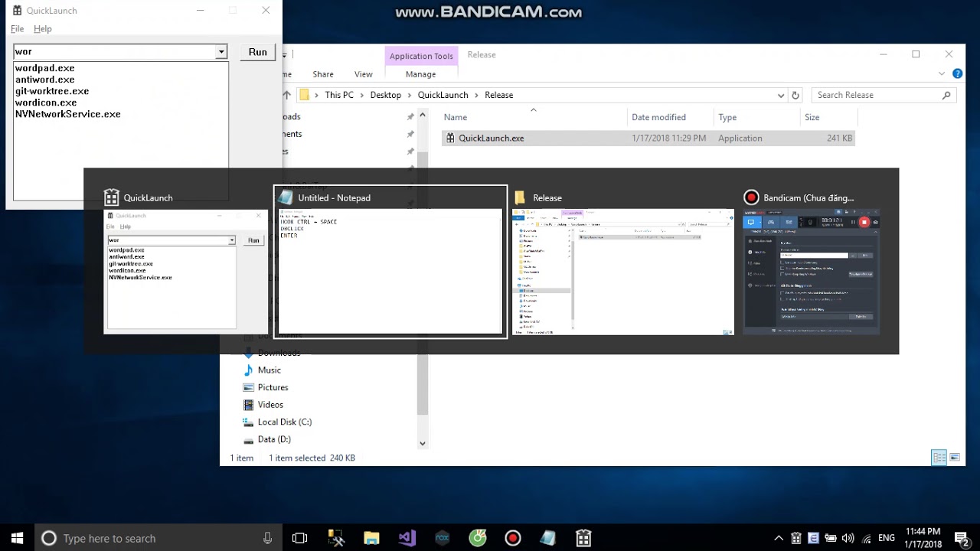Open Visual Studio from the taskbar

(x=407, y=538)
